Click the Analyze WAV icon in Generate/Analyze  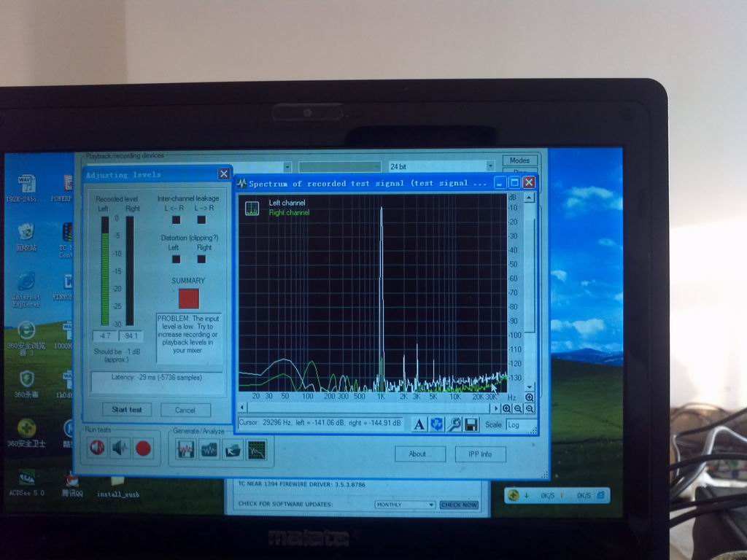click(209, 449)
